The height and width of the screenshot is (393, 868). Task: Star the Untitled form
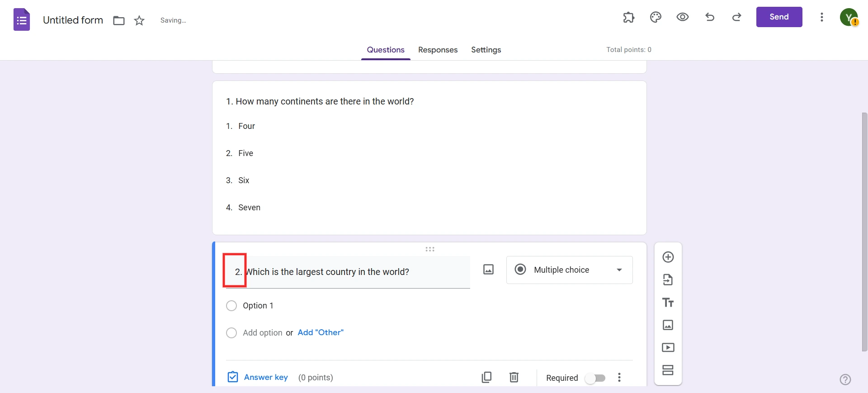click(x=139, y=20)
